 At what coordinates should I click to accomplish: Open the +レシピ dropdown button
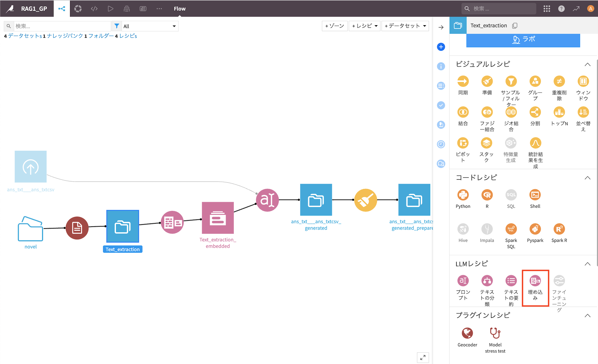(364, 26)
